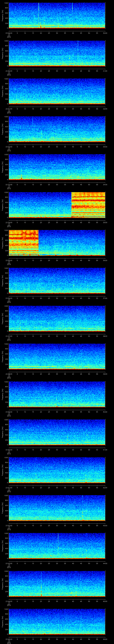Screen dimensions: 114x644
Task: Click the 39:00 end time label
Action: 105,374
